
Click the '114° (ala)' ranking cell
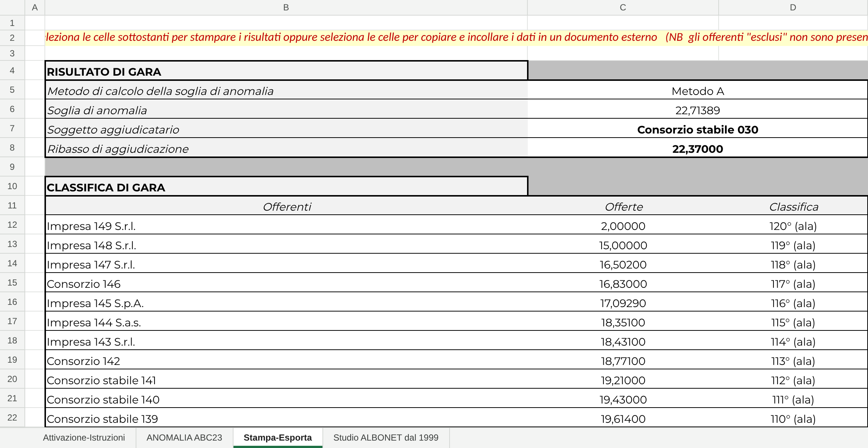pos(793,341)
